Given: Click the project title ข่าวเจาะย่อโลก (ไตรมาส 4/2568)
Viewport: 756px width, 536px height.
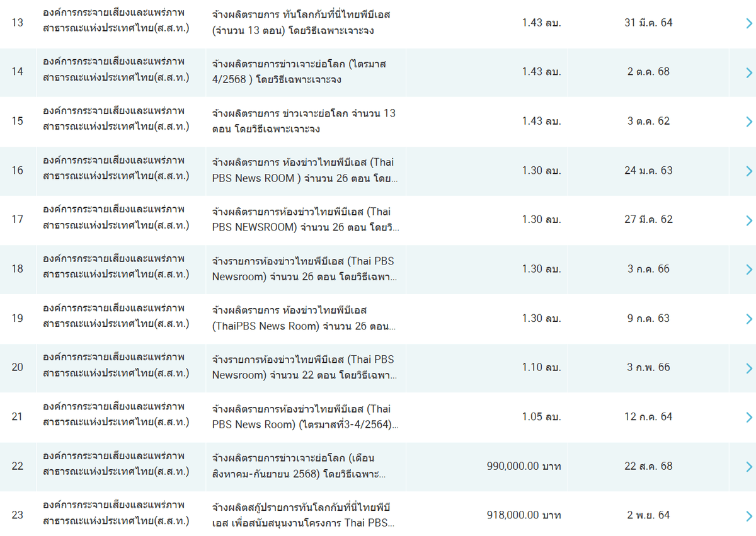Looking at the screenshot, I should (299, 72).
